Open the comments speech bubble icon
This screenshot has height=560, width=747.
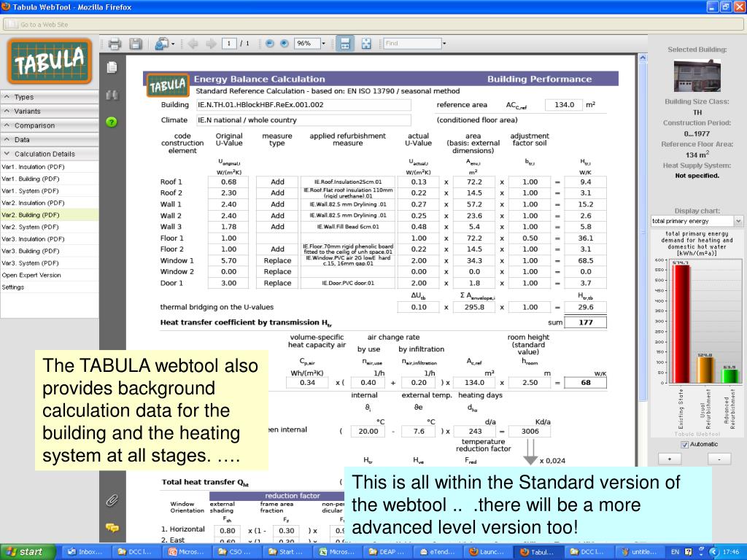pos(112,528)
